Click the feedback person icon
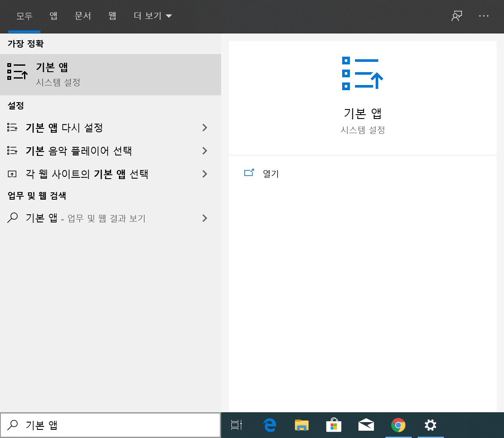The height and width of the screenshot is (438, 504). [x=456, y=16]
